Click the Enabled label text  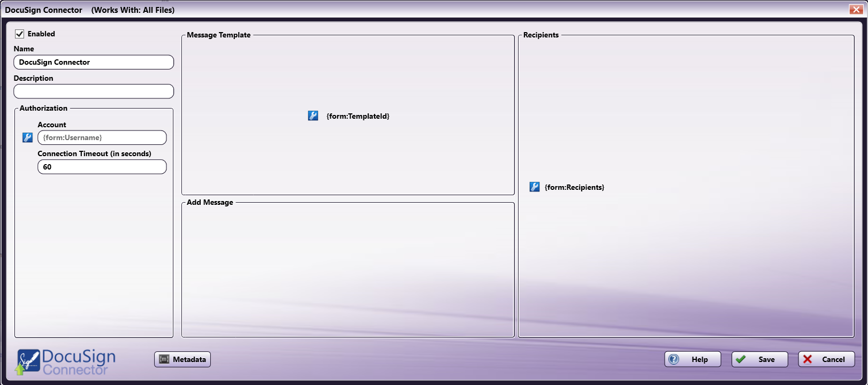coord(41,34)
